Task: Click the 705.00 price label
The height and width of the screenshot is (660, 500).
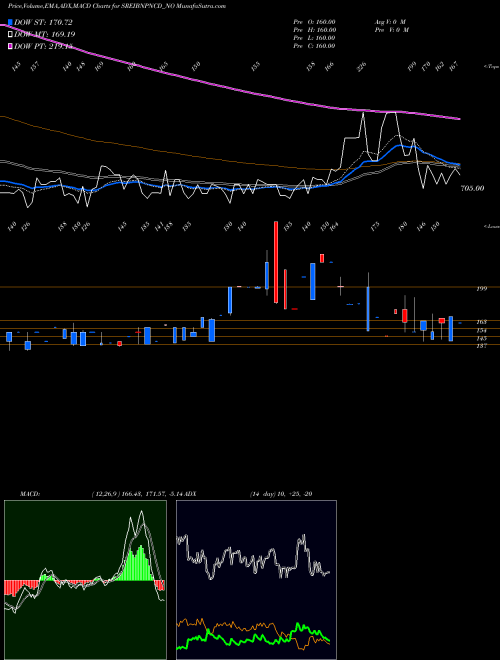Action: tap(472, 188)
